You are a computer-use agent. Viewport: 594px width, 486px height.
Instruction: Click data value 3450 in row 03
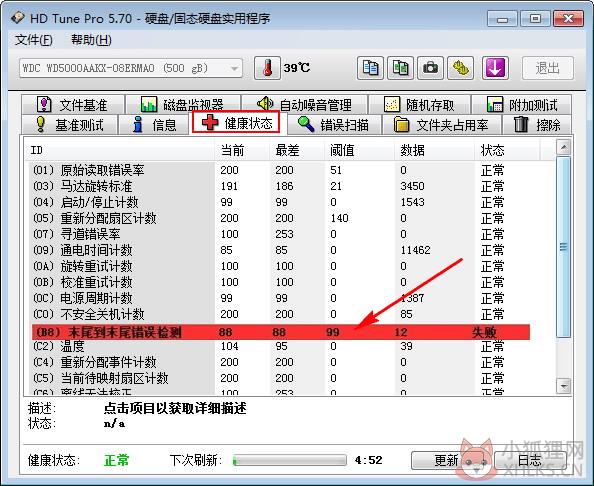[x=412, y=186]
